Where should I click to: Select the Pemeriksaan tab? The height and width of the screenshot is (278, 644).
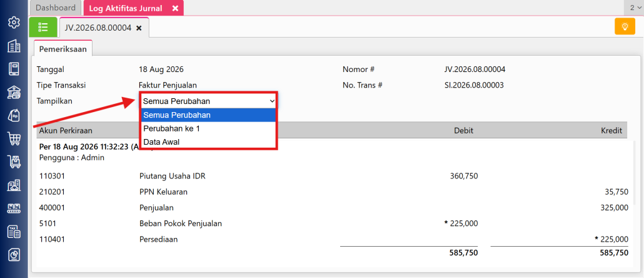coord(63,49)
